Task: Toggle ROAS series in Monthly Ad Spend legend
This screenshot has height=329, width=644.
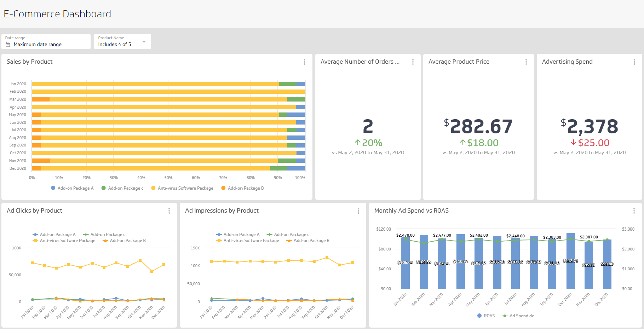Action: pos(486,316)
